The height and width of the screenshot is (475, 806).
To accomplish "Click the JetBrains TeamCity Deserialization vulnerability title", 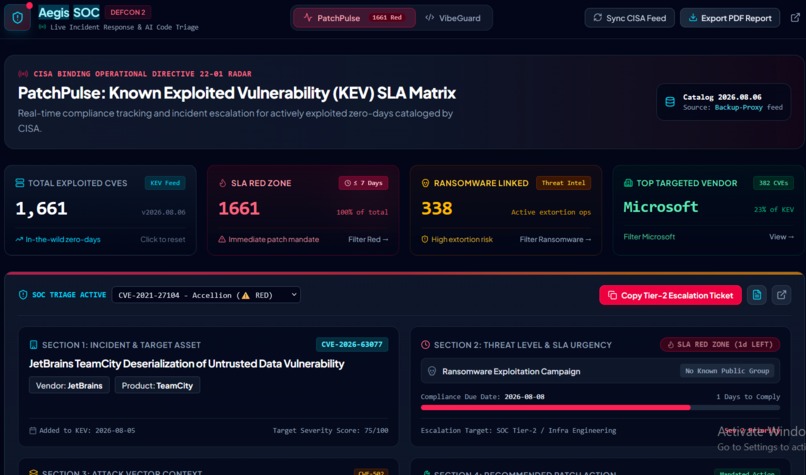I will (x=187, y=364).
